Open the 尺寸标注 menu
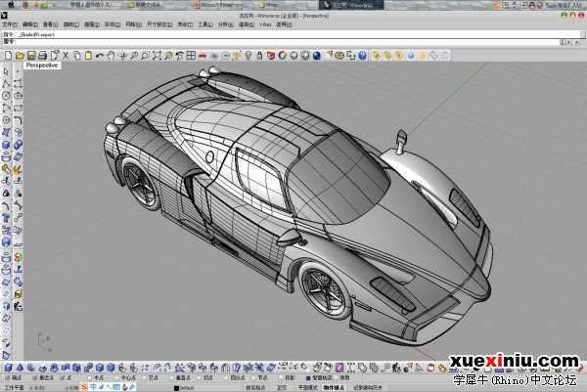The image size is (587, 392). [159, 24]
